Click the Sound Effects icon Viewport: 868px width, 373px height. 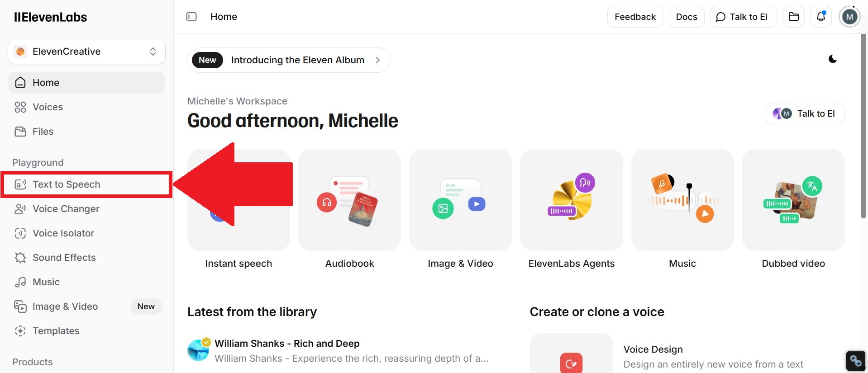coord(20,258)
